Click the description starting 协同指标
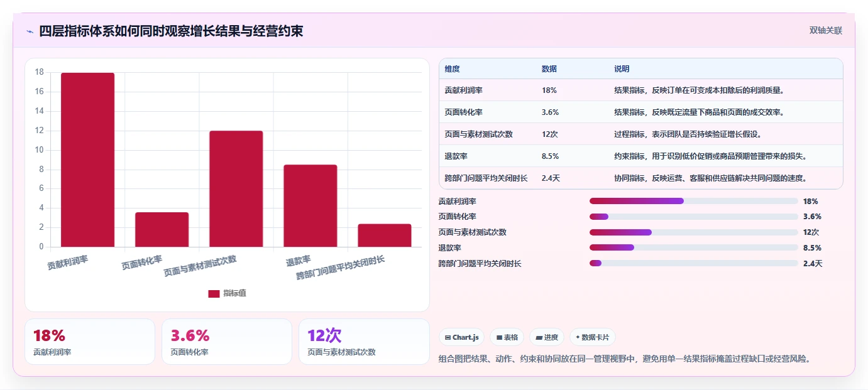The image size is (868, 390). pyautogui.click(x=711, y=178)
